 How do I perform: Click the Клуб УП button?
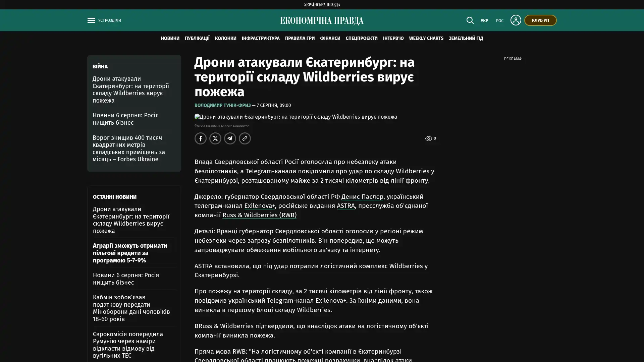[540, 20]
